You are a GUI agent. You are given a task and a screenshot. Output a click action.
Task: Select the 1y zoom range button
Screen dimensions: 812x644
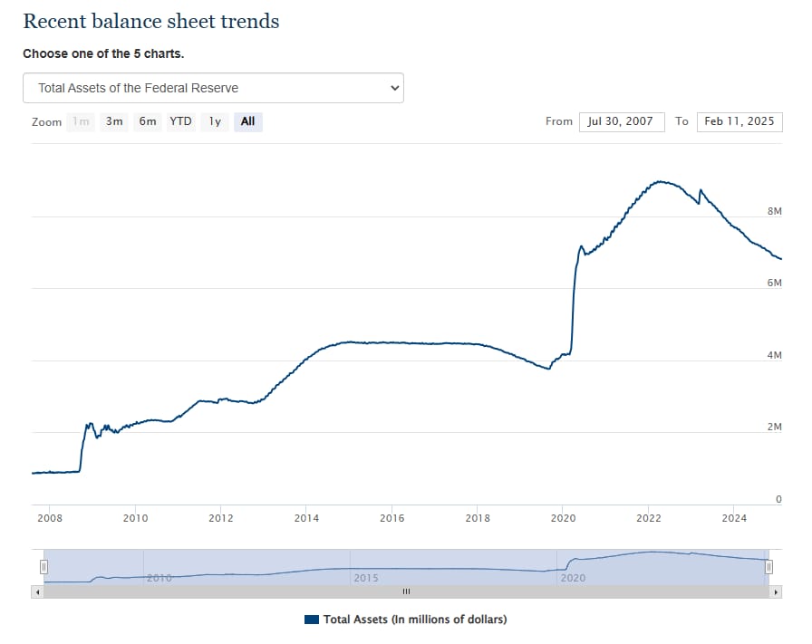pos(215,121)
